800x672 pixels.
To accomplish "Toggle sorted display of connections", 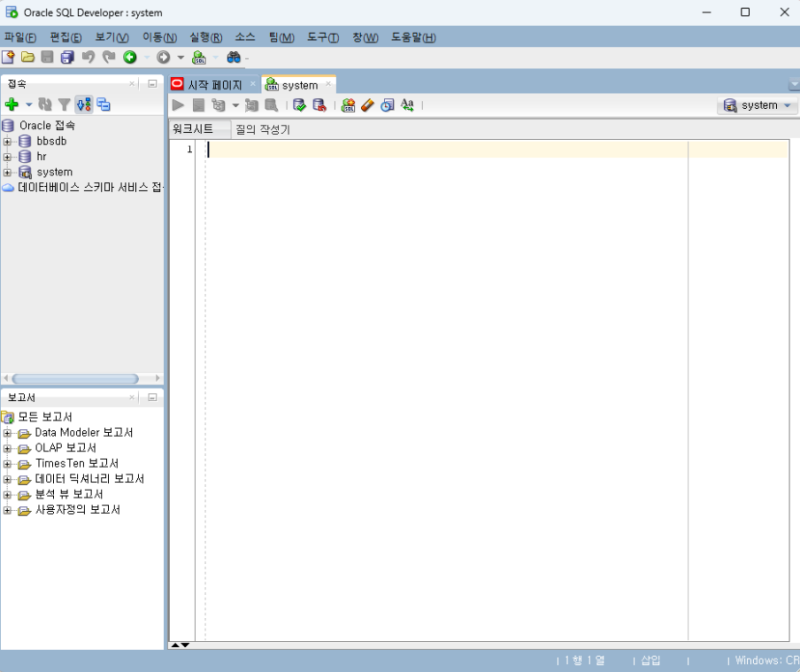I will pyautogui.click(x=85, y=105).
